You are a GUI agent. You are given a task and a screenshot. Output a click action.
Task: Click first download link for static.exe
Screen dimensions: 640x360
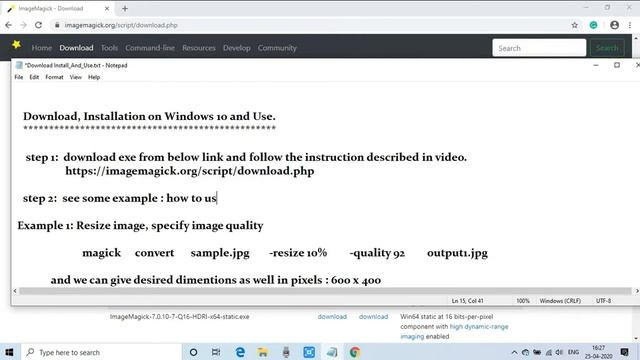[332, 317]
